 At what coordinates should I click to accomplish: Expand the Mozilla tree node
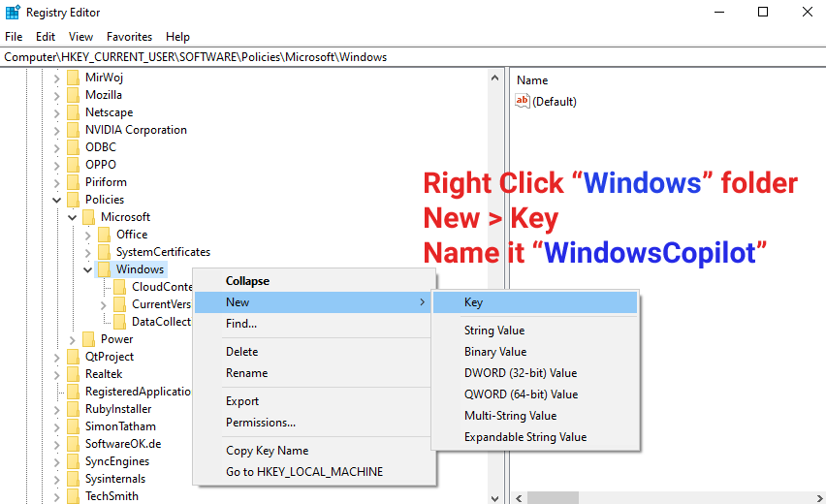[57, 96]
